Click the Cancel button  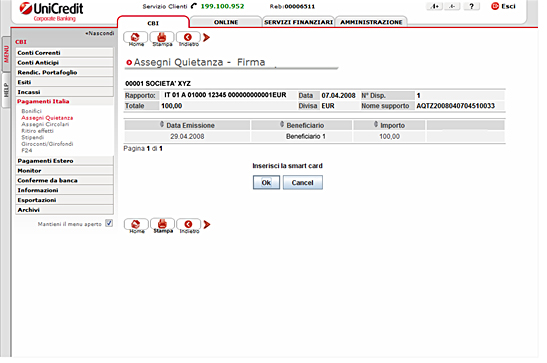pyautogui.click(x=302, y=183)
